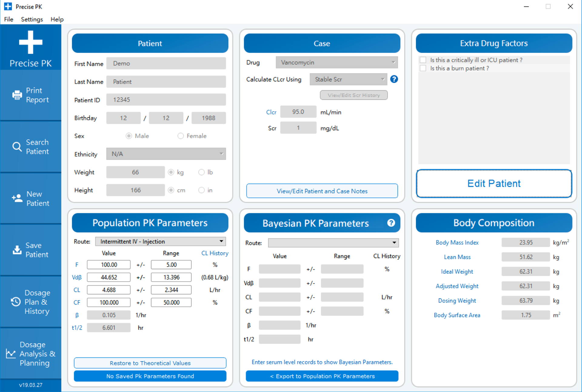Click the Save Patient download icon
Image resolution: width=582 pixels, height=392 pixels.
tap(17, 250)
